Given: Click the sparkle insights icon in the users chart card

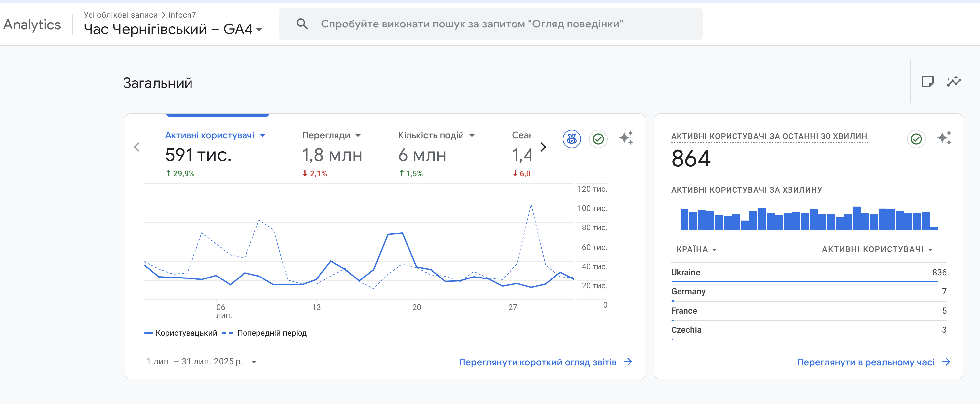Looking at the screenshot, I should click(626, 138).
